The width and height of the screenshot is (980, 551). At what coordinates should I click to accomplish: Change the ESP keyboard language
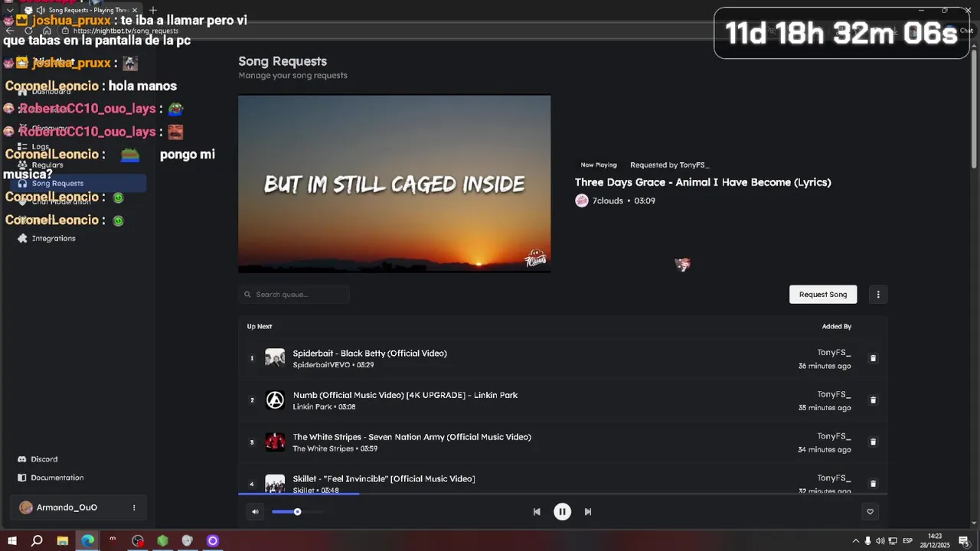click(x=908, y=541)
